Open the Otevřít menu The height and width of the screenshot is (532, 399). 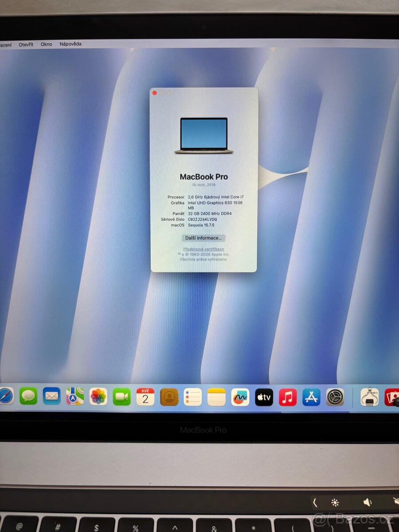[26, 44]
